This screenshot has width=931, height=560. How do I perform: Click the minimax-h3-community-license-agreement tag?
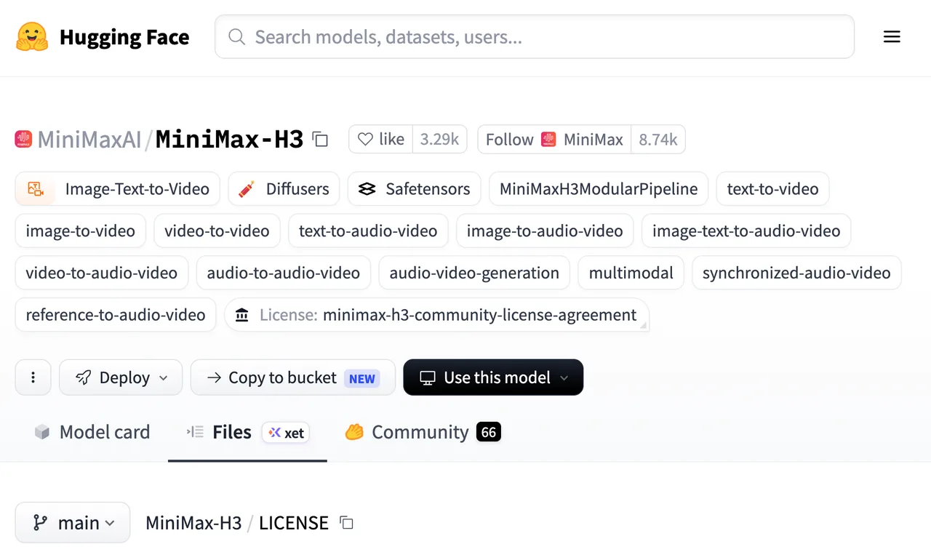[x=437, y=315]
